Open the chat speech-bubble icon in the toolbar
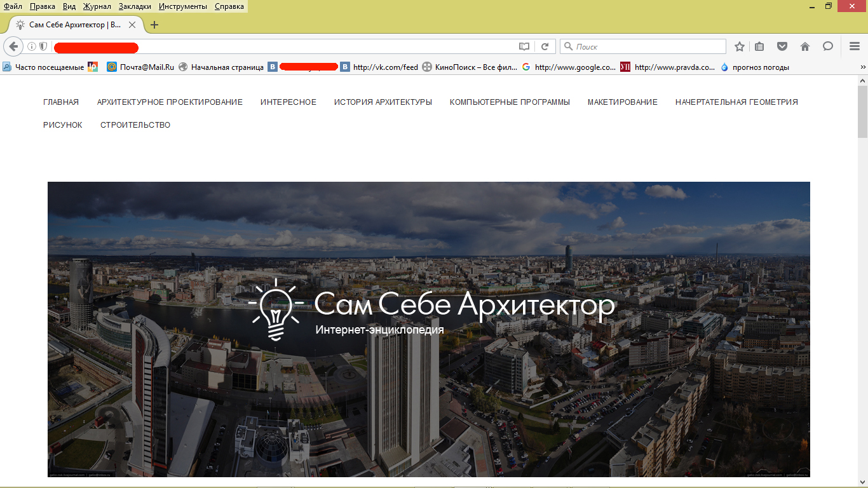The width and height of the screenshot is (868, 488). pyautogui.click(x=828, y=46)
